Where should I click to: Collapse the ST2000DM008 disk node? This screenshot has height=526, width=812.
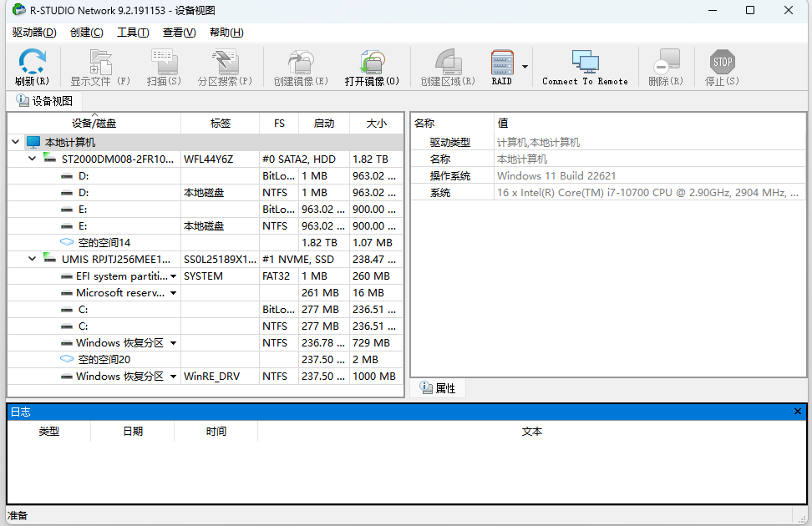(32, 159)
